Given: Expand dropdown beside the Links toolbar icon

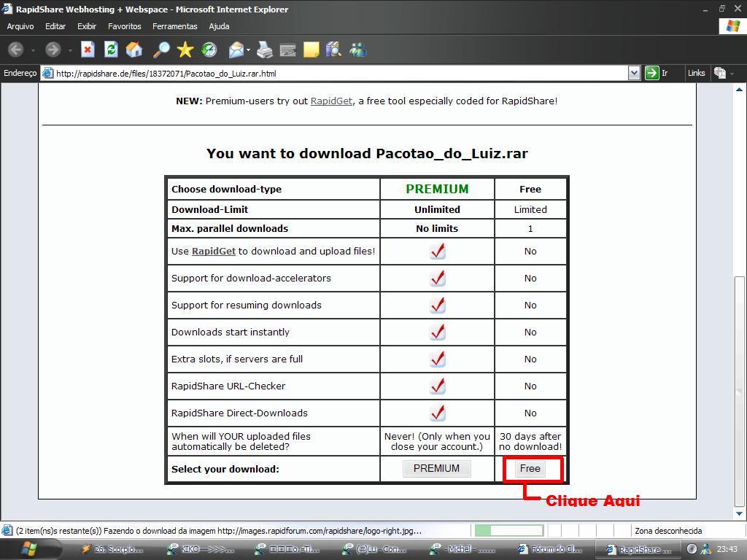Looking at the screenshot, I should coord(732,74).
